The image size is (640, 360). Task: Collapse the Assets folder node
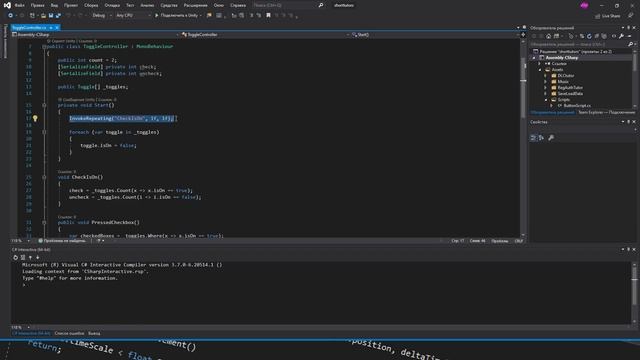pos(540,70)
